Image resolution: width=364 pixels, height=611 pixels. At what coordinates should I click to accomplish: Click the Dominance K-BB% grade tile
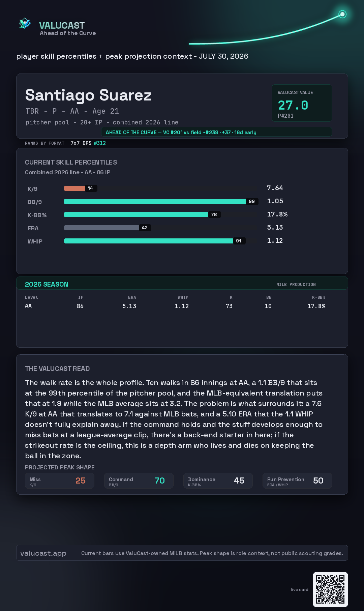pos(218,481)
